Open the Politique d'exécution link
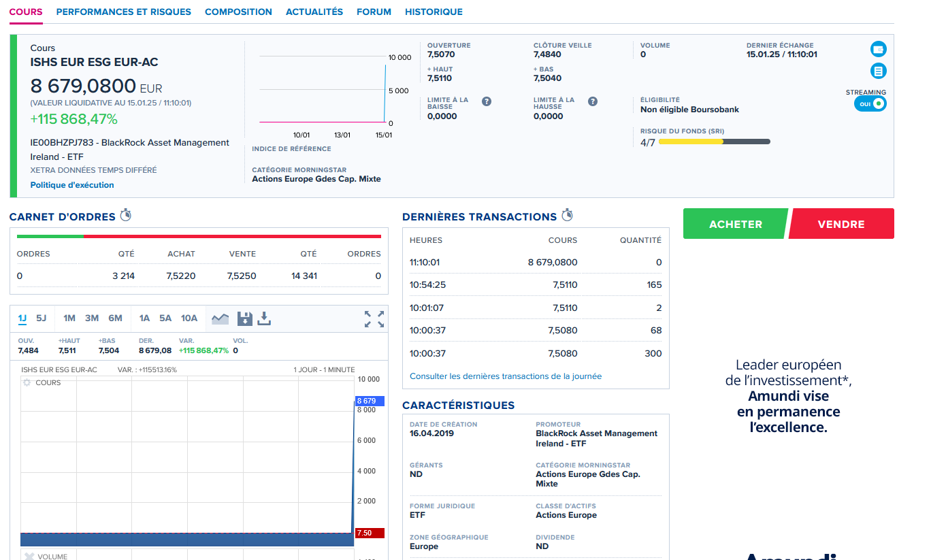The width and height of the screenshot is (946, 560). 72,185
